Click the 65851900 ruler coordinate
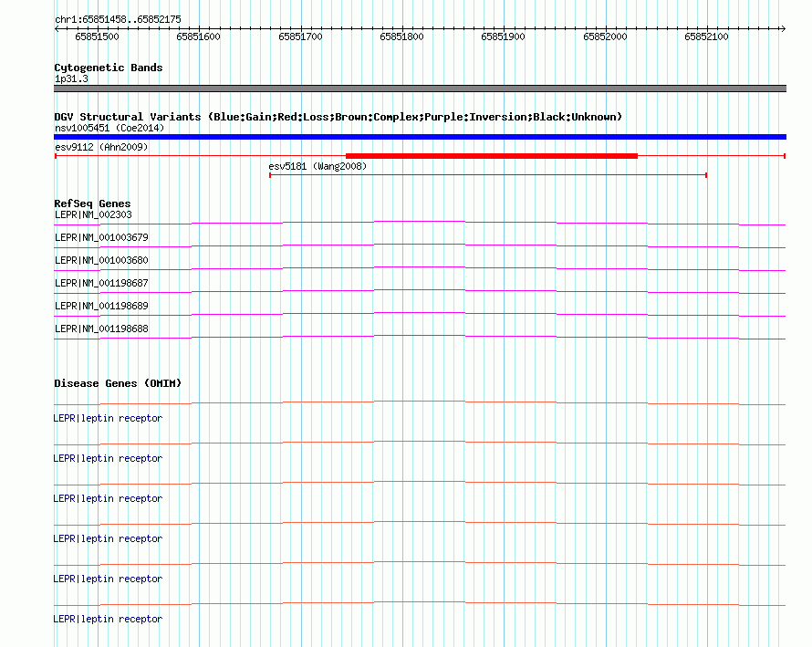 coord(503,37)
